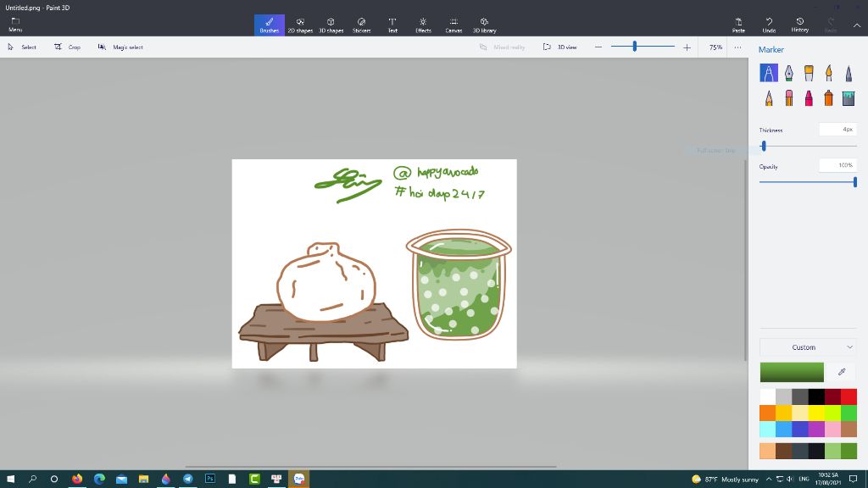Open the Windows Start menu

point(10,479)
